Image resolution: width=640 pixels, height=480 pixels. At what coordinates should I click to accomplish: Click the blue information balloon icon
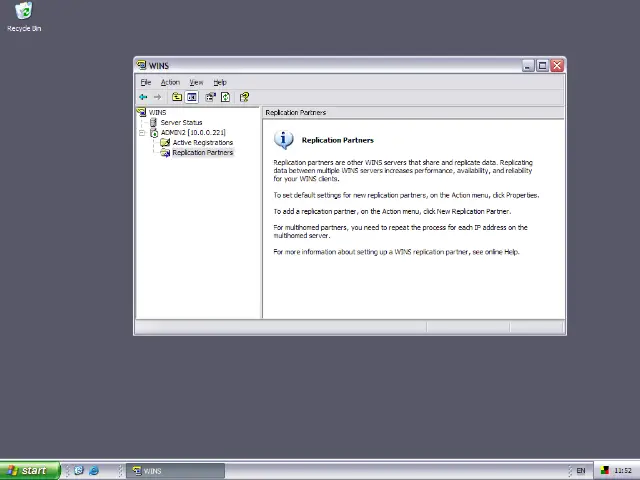283,140
